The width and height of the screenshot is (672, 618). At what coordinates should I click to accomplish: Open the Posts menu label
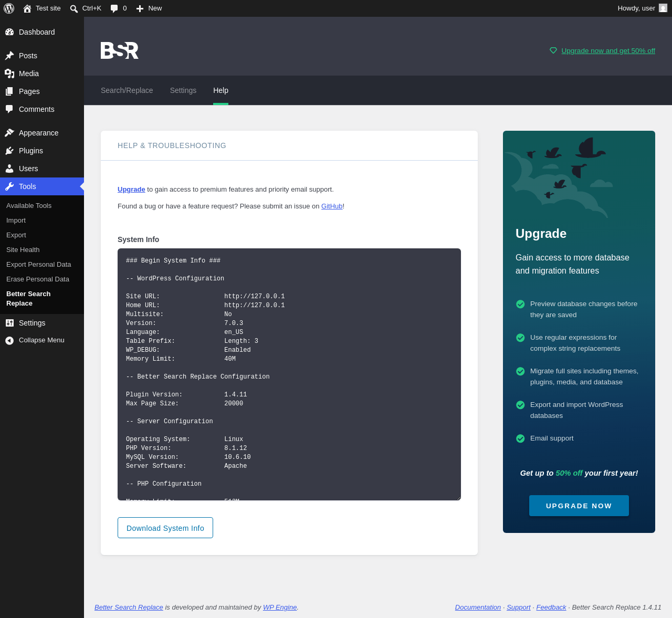click(x=28, y=56)
